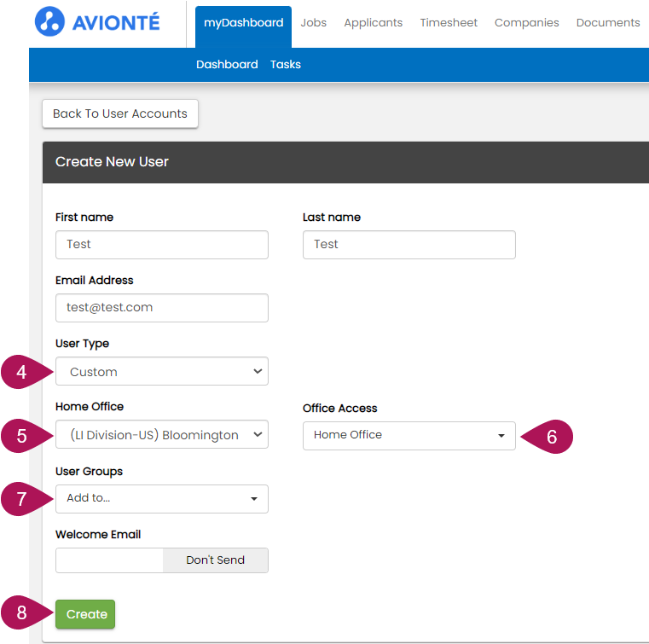The width and height of the screenshot is (649, 644).
Task: Click Back To User Accounts button
Action: coord(120,113)
